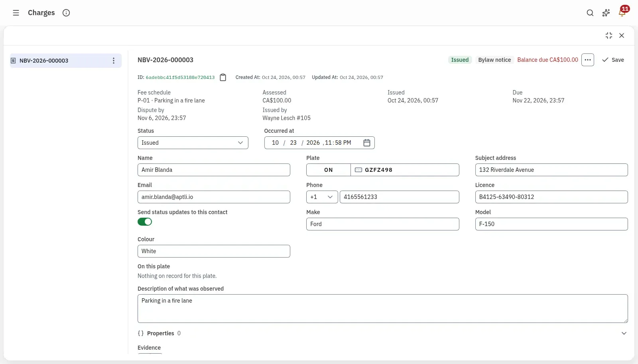This screenshot has height=364, width=638.
Task: Edit the Description of what was observed
Action: tap(383, 309)
